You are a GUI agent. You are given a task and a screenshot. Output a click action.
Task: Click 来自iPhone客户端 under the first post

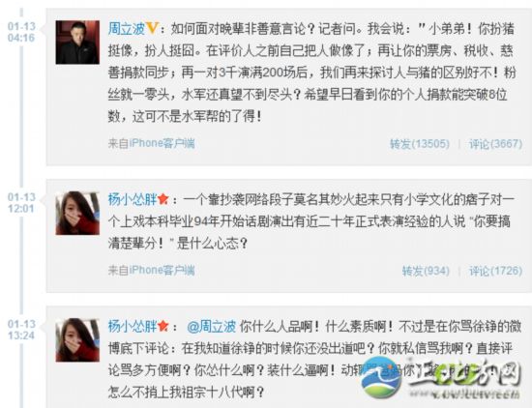(151, 143)
